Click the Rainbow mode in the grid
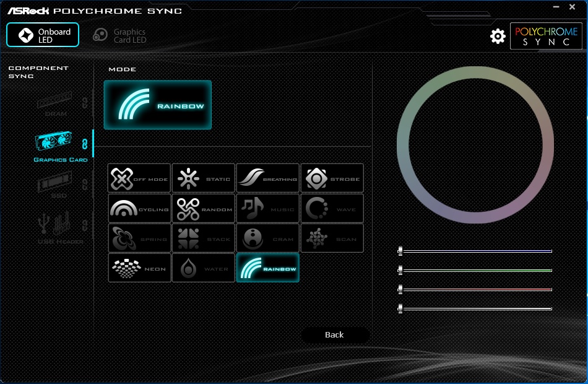The width and height of the screenshot is (588, 384). tap(267, 268)
